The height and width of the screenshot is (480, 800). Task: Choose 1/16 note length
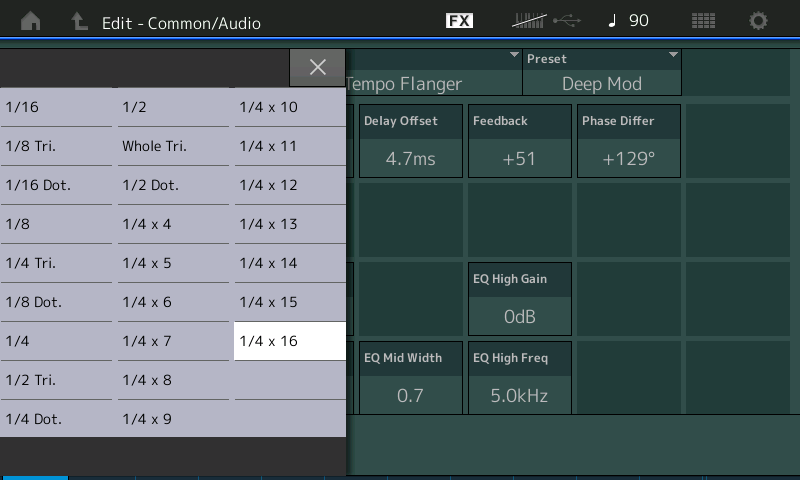pos(56,107)
